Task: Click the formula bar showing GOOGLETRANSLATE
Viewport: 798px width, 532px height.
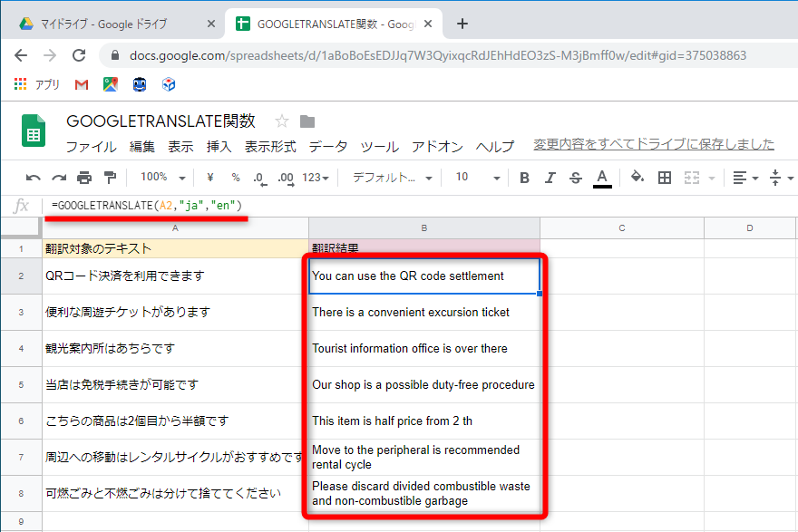Action: click(x=145, y=208)
